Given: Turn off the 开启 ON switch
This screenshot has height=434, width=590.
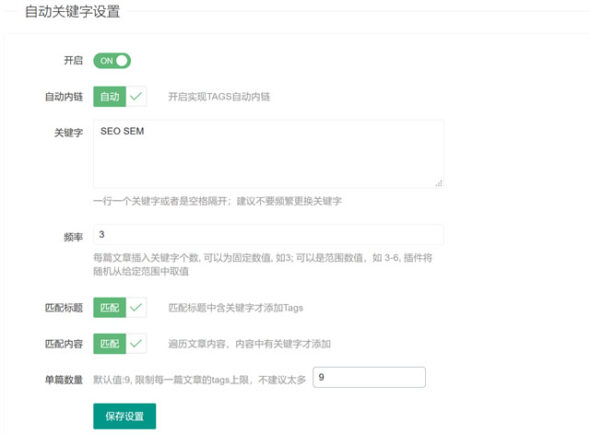Looking at the screenshot, I should 112,61.
